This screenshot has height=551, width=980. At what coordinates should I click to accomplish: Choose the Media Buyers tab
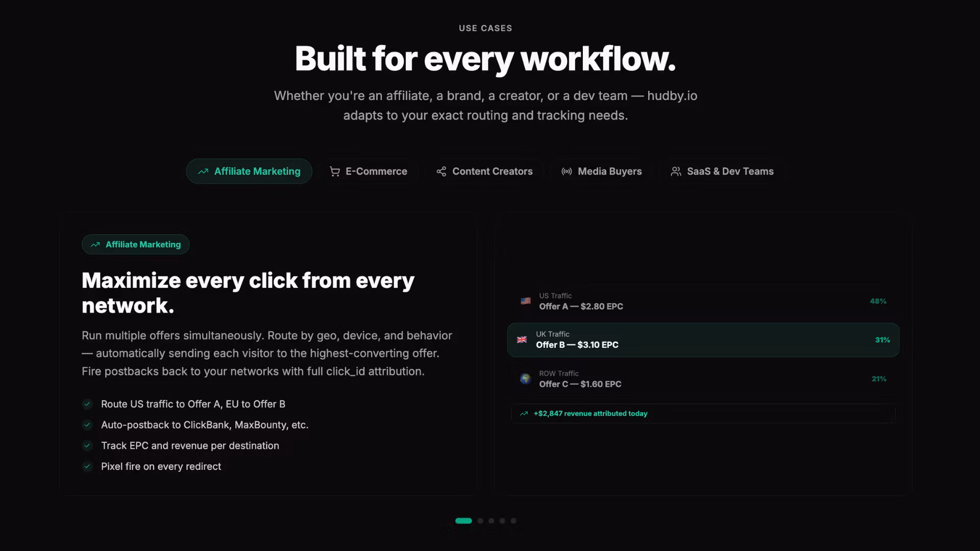(602, 171)
